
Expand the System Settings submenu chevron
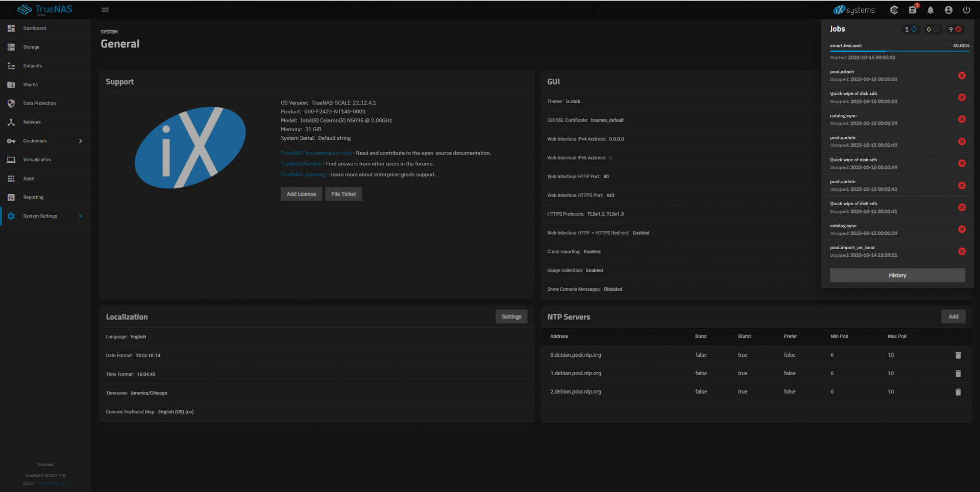pyautogui.click(x=81, y=216)
